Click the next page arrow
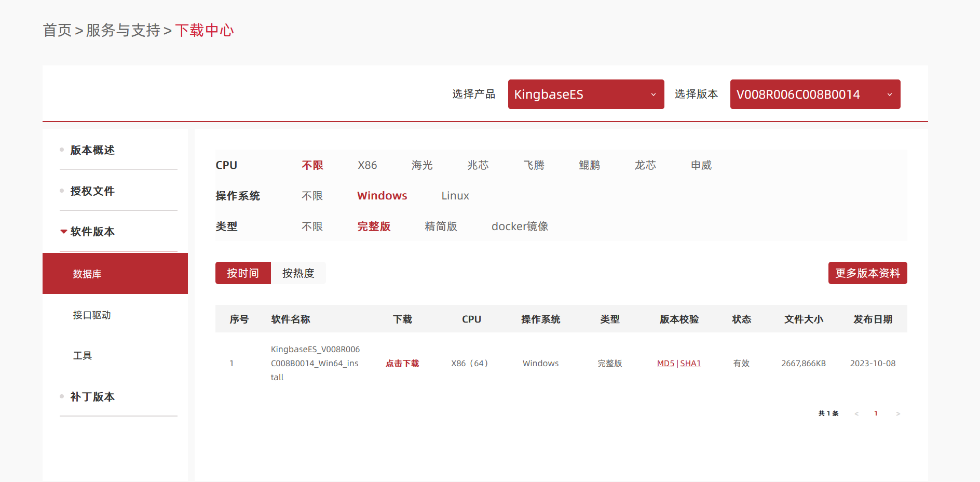 898,414
